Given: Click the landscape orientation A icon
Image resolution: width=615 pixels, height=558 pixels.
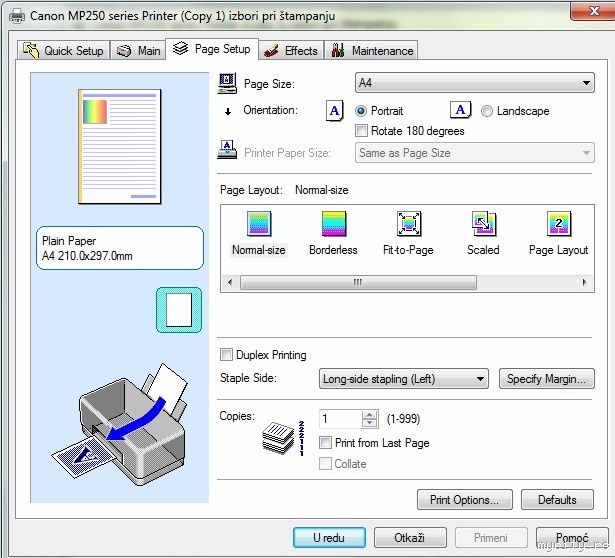Looking at the screenshot, I should click(x=460, y=110).
